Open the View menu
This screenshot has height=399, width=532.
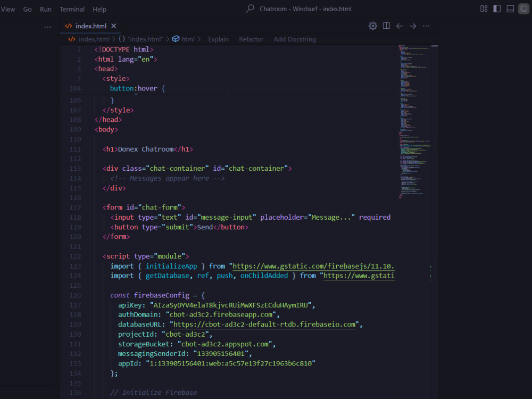coord(8,9)
